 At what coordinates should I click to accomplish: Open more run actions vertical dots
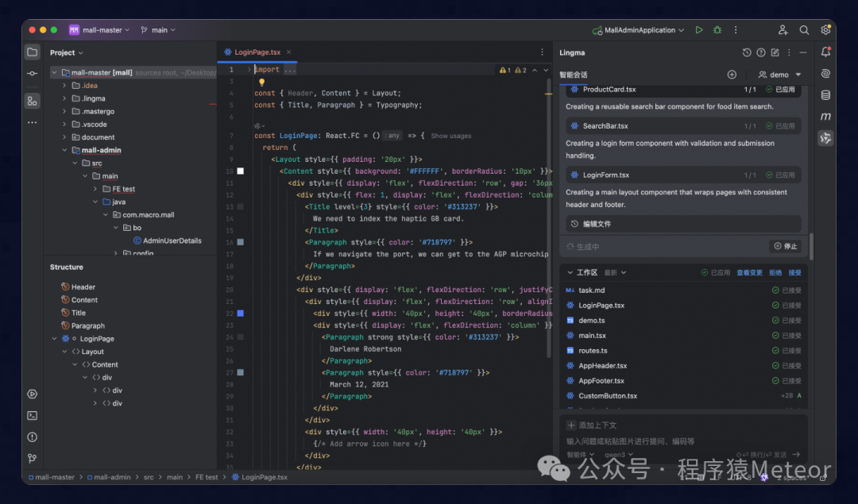[x=736, y=30]
